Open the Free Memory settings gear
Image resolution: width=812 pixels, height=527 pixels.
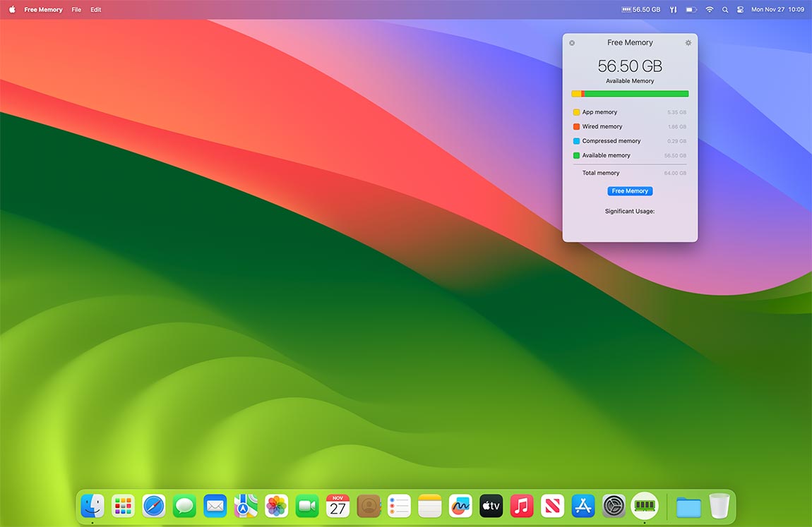(688, 42)
